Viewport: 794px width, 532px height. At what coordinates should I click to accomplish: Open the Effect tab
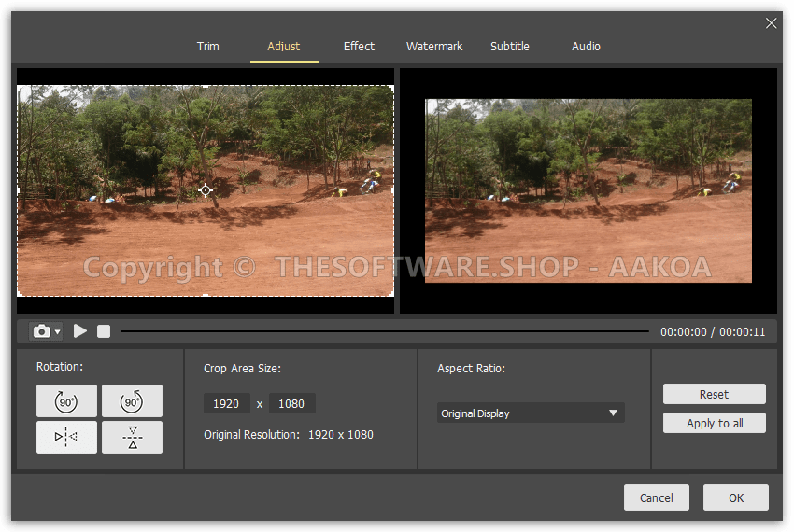[x=359, y=47]
